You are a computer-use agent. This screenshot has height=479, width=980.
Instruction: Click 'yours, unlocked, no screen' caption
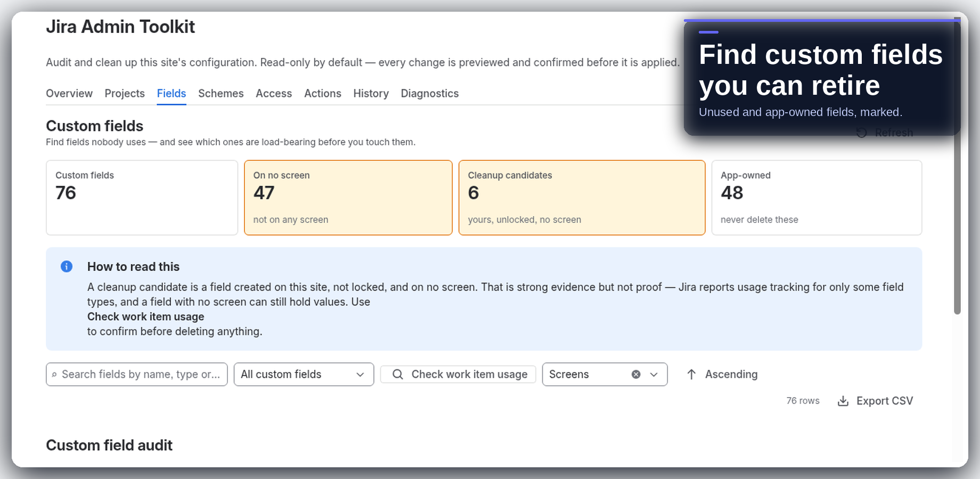click(525, 220)
